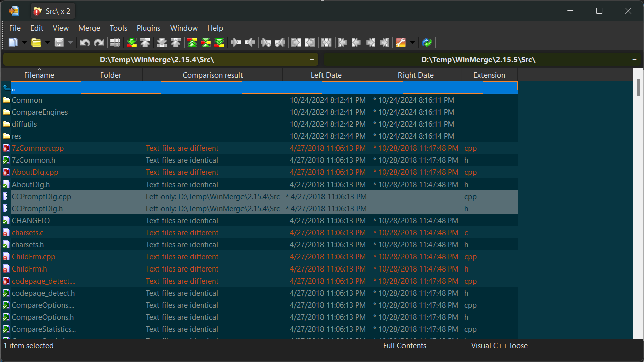
Task: Click the WinMerge app icon in title bar
Action: [x=14, y=11]
